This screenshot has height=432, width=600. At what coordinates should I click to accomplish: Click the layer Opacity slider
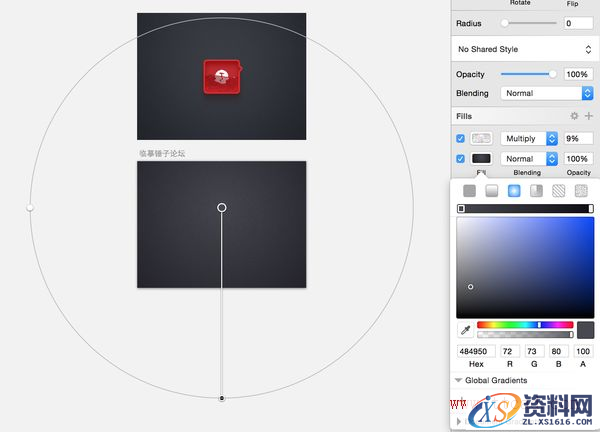[528, 74]
